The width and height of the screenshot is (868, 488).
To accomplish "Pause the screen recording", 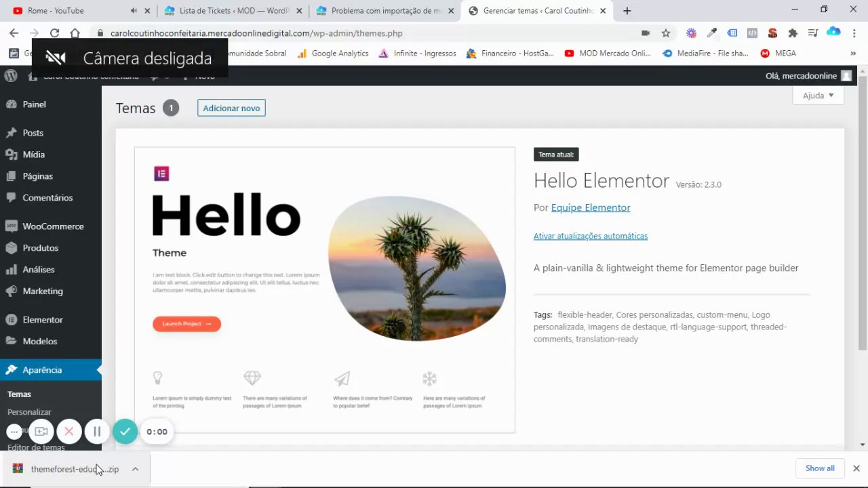I will 97,432.
